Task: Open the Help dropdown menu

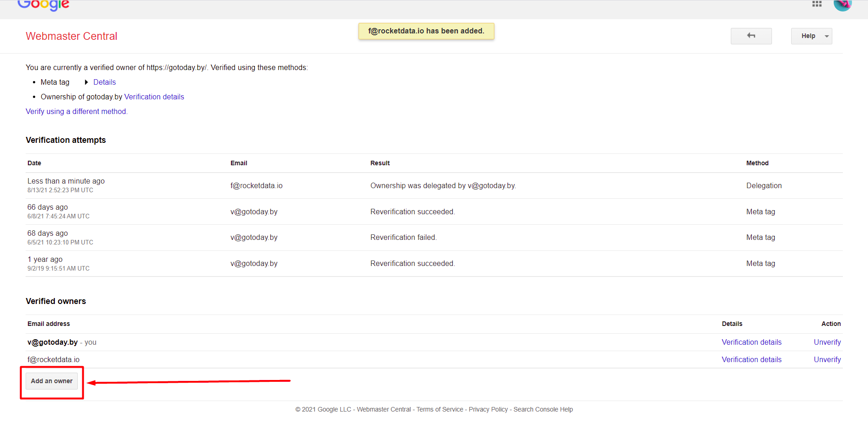Action: 811,36
